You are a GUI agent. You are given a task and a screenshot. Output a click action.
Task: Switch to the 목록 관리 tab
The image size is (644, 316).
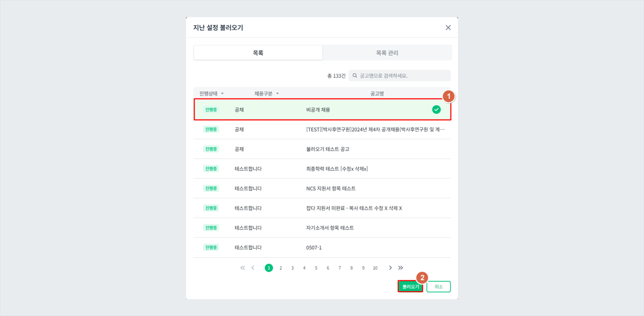click(x=387, y=52)
